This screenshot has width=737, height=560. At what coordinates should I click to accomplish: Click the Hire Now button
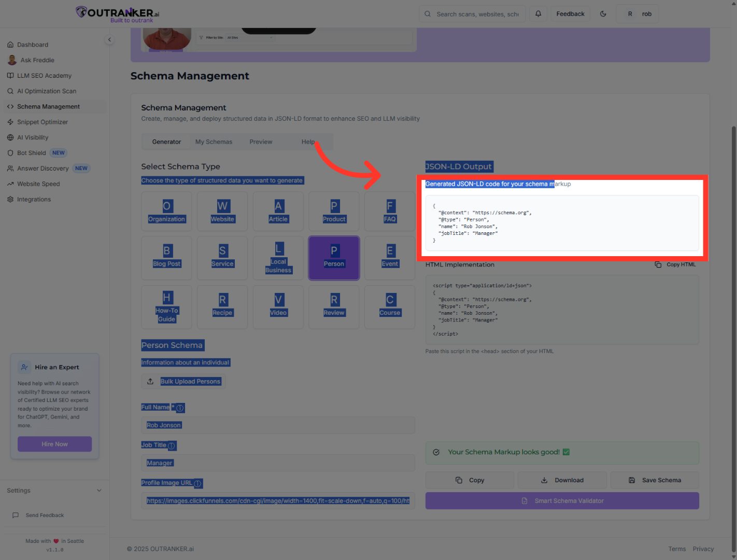pyautogui.click(x=54, y=444)
